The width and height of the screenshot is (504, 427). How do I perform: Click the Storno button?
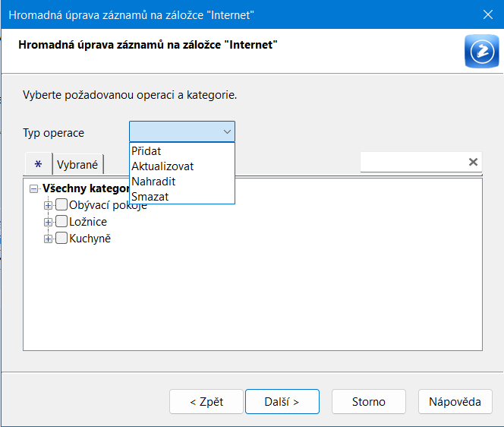click(x=369, y=402)
